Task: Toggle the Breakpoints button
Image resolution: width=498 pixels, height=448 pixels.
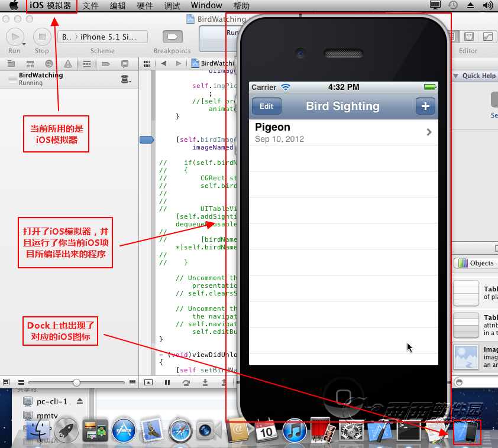Action: click(172, 37)
